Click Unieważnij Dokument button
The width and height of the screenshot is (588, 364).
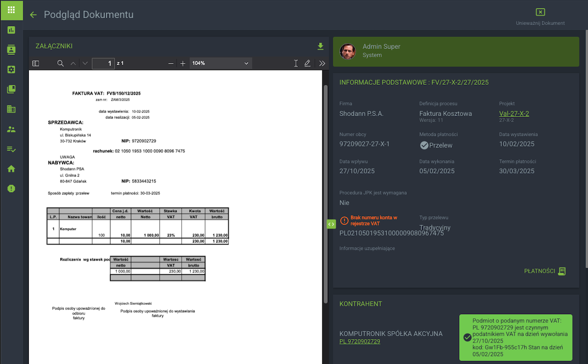click(x=540, y=17)
